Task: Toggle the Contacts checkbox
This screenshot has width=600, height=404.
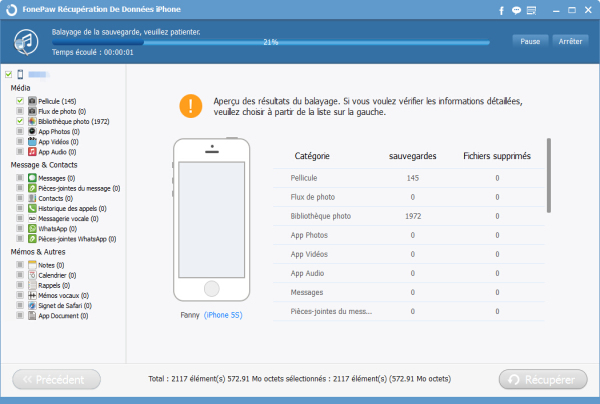Action: click(x=20, y=198)
